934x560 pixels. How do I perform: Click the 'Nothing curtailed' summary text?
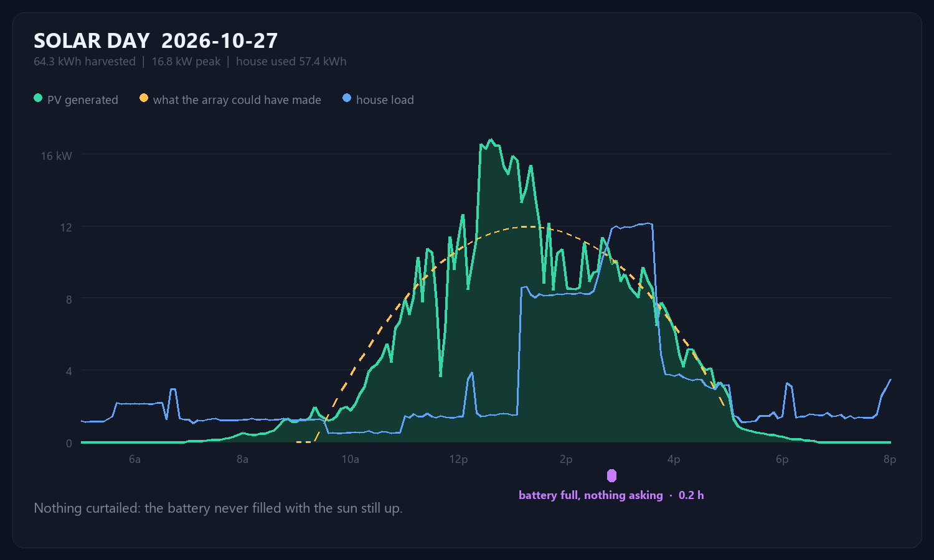pos(218,508)
